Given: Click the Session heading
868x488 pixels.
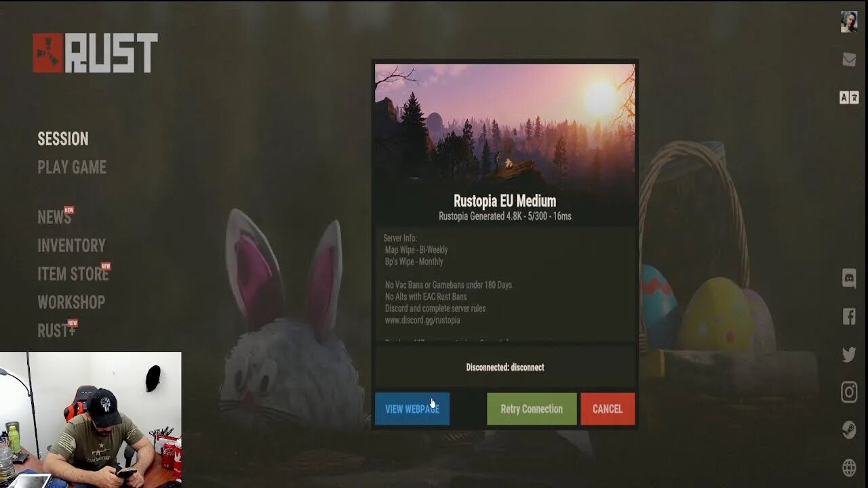Looking at the screenshot, I should pyautogui.click(x=63, y=139).
